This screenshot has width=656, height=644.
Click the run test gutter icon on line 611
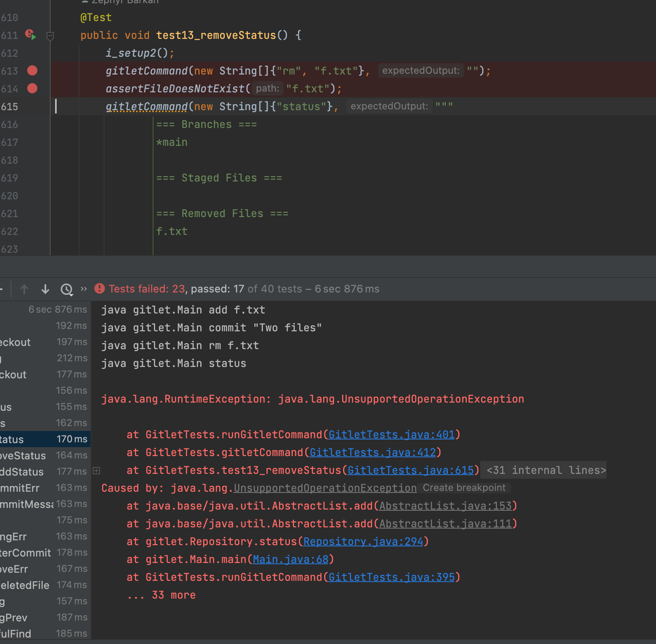(31, 35)
